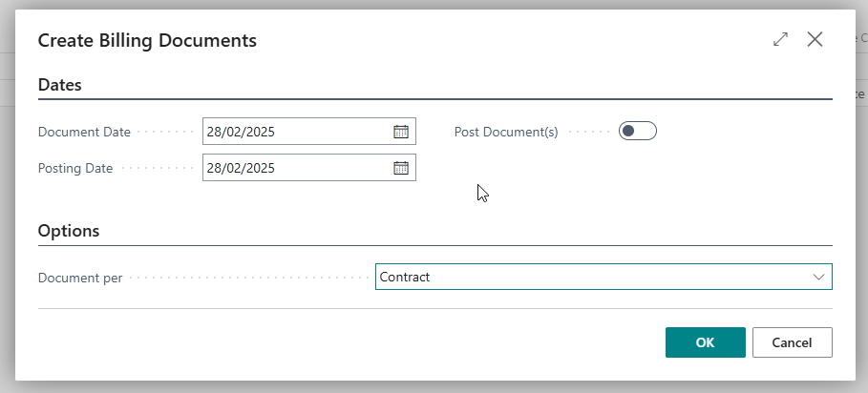Collapse the Dates section heading
The height and width of the screenshot is (393, 868).
tap(60, 85)
